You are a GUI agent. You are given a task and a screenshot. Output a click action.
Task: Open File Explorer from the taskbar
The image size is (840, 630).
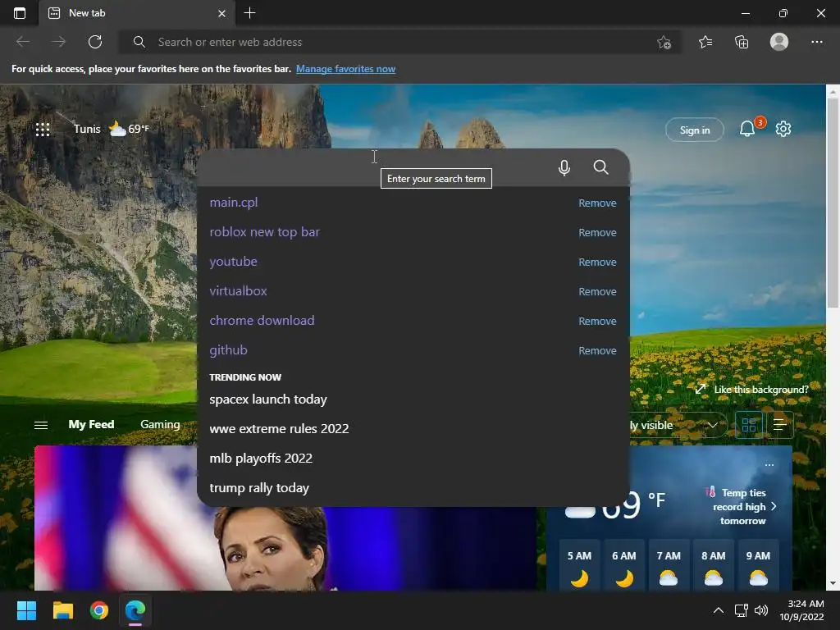pyautogui.click(x=62, y=610)
